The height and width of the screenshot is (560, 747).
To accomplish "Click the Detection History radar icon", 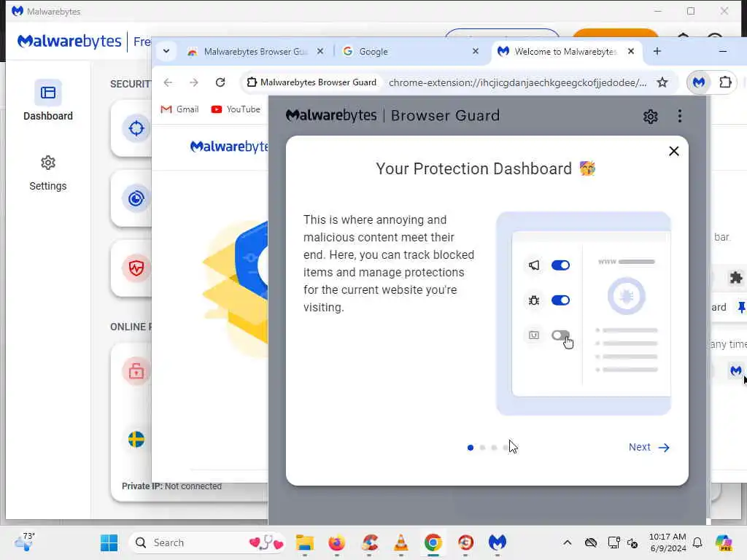I will pyautogui.click(x=136, y=198).
